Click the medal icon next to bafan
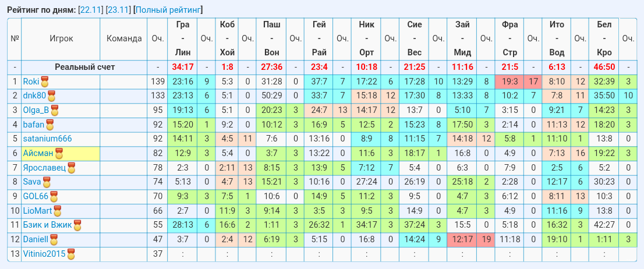Screen dimensions: 644x269 point(49,125)
